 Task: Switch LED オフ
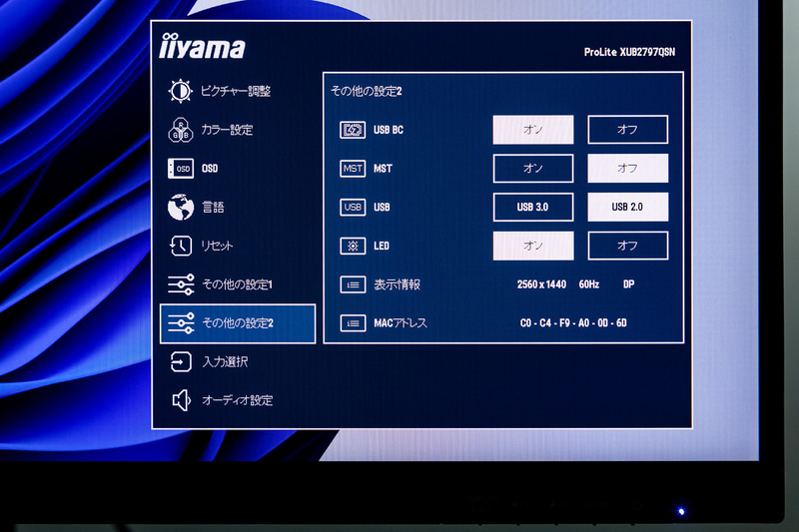click(628, 246)
